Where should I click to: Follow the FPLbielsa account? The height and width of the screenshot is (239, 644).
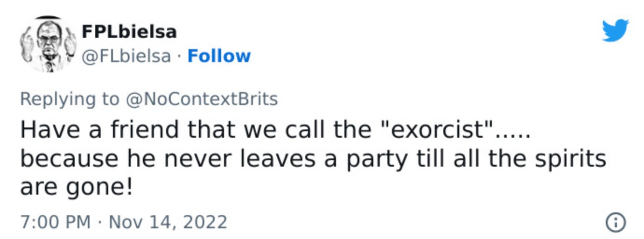point(219,56)
